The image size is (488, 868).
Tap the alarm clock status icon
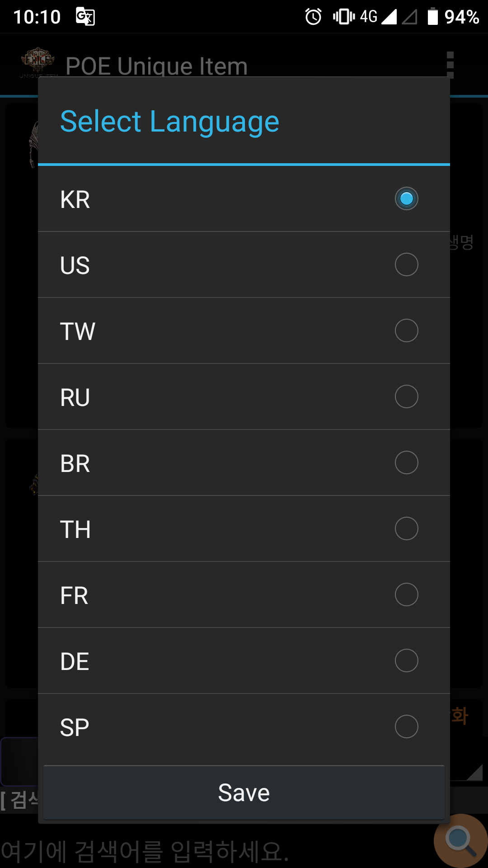pos(313,17)
